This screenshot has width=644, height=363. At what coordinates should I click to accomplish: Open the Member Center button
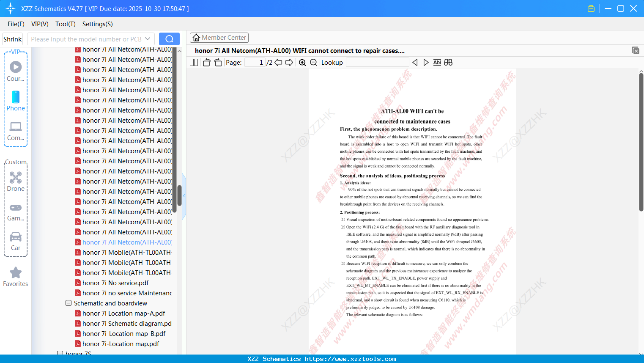click(219, 38)
